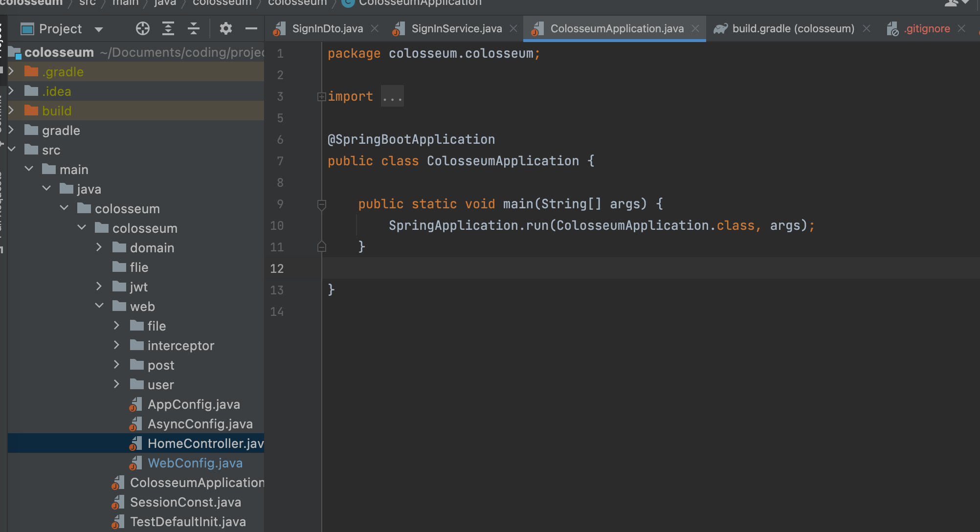Click the folded import ellipsis placeholder

click(x=392, y=96)
